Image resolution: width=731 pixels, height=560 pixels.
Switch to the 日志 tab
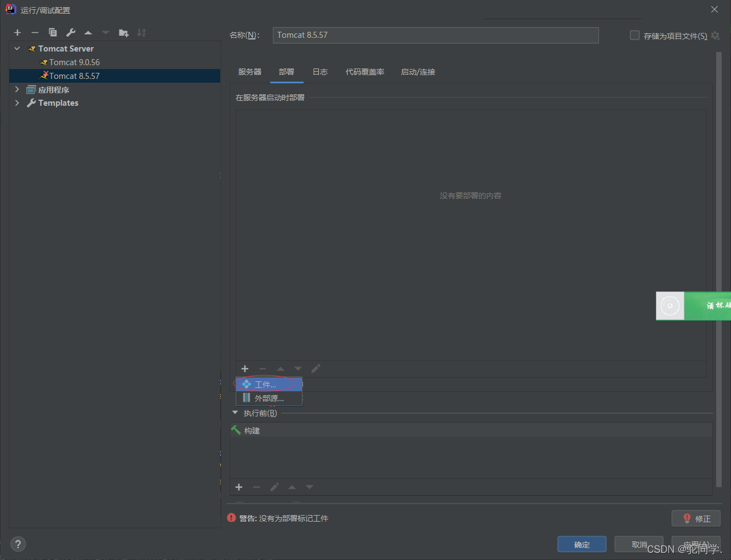[x=320, y=72]
